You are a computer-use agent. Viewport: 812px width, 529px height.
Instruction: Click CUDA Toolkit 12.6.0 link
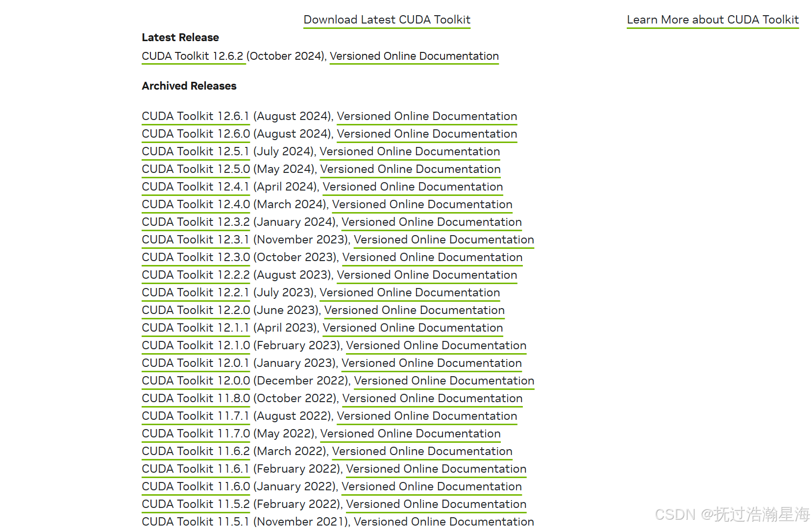tap(196, 134)
